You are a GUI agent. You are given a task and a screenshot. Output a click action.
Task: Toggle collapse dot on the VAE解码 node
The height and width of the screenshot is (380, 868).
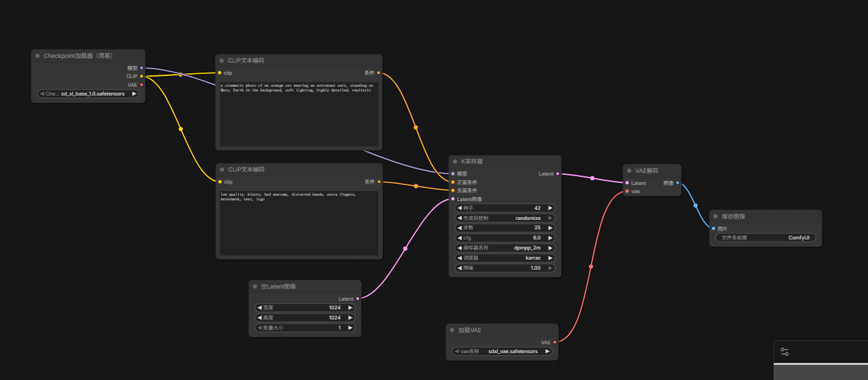(x=629, y=171)
